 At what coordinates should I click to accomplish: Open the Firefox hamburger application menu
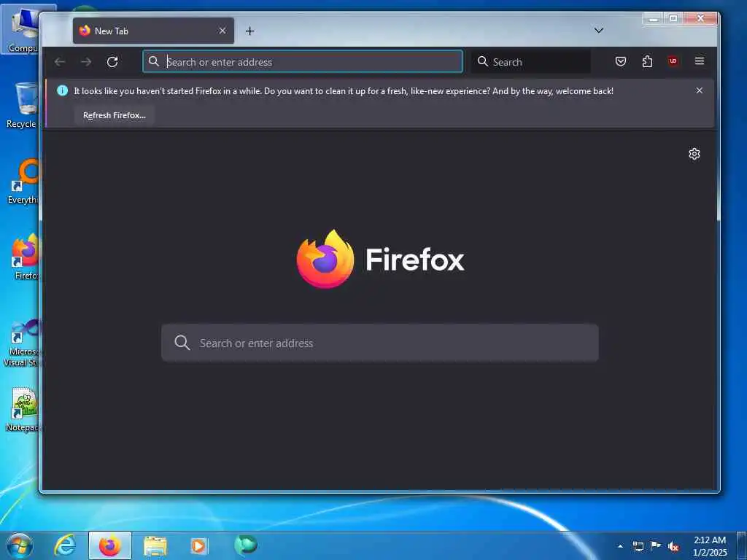(x=700, y=61)
